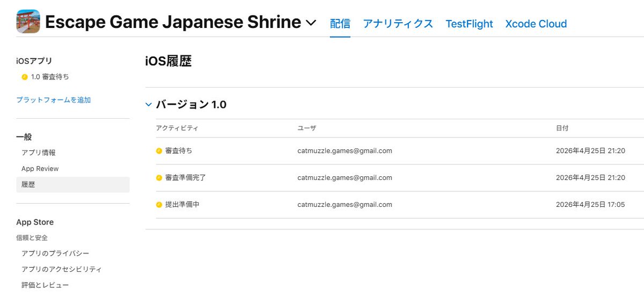Switch to the アナリティクス tab
Screen dimensions: 644x295
click(x=398, y=24)
